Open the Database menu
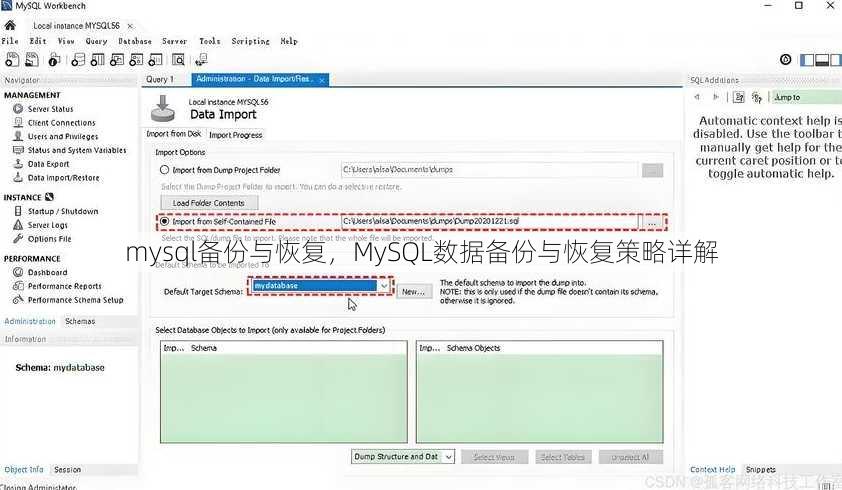The height and width of the screenshot is (490, 842). [x=135, y=41]
